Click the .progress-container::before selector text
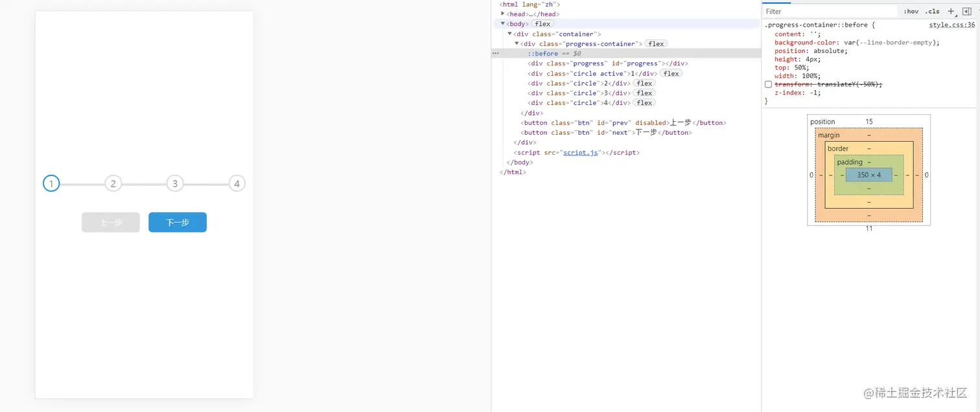Screen dimensions: 980x412 click(816, 25)
